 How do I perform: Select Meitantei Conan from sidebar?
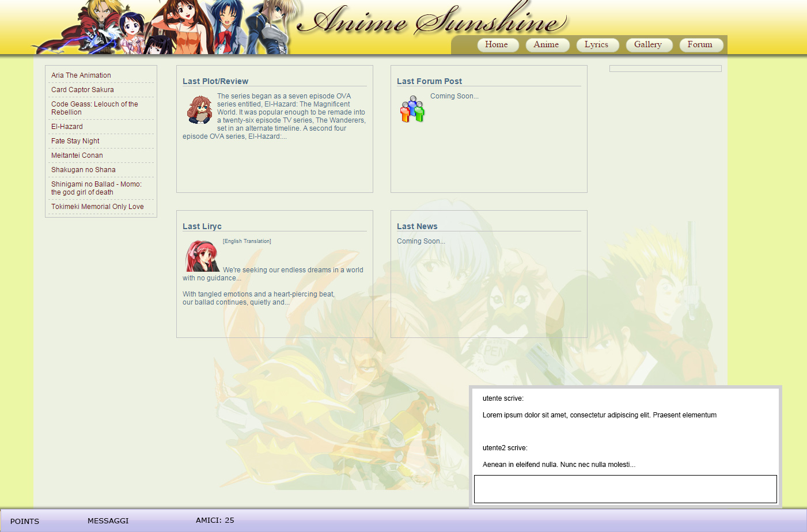pyautogui.click(x=77, y=155)
